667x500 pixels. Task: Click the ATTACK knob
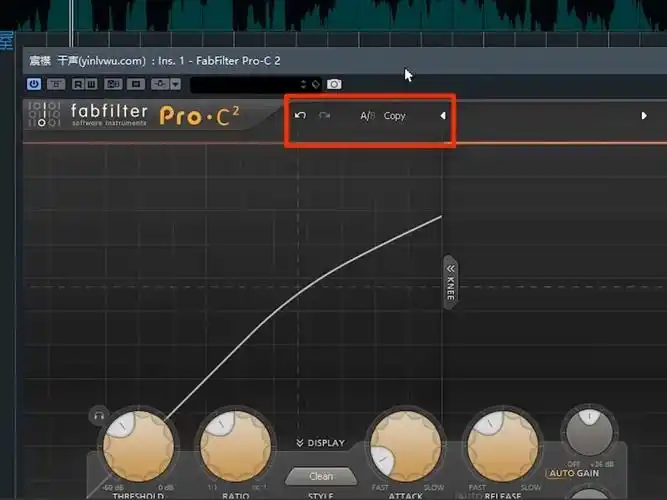tap(406, 446)
